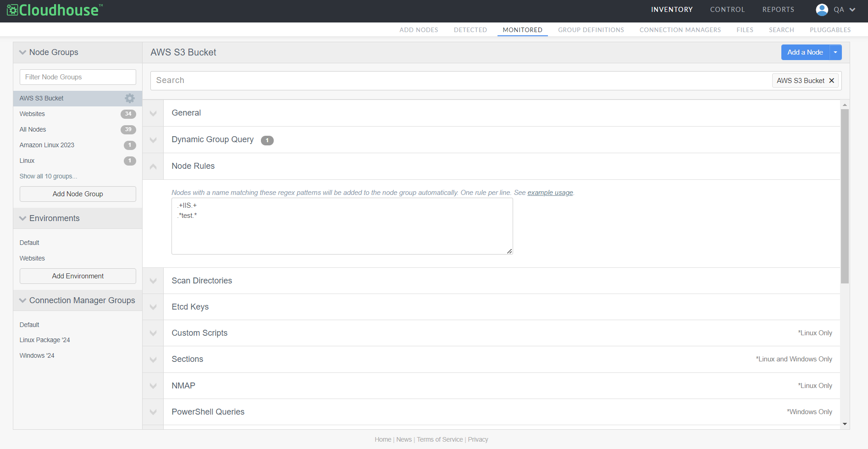Remove the AWS S3 Bucket search filter tag

pyautogui.click(x=832, y=81)
